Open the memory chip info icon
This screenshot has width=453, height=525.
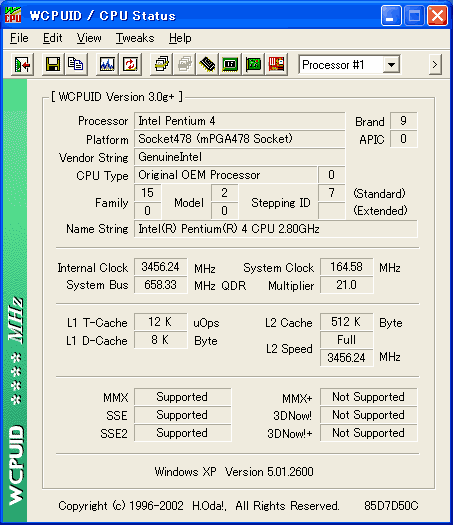click(x=207, y=64)
